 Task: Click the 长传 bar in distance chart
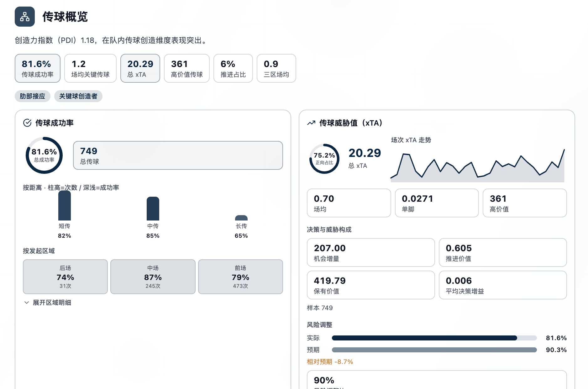(x=241, y=218)
